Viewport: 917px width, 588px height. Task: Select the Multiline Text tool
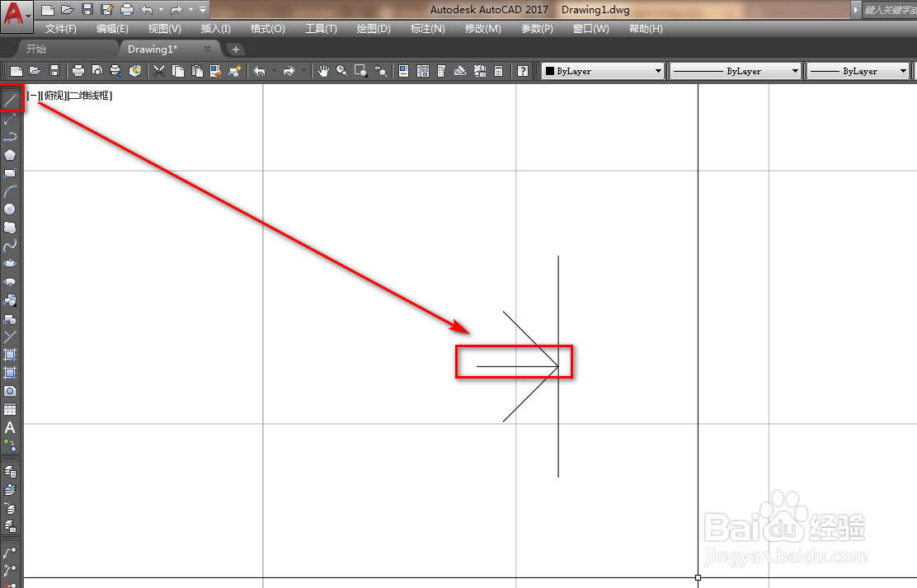click(x=10, y=428)
